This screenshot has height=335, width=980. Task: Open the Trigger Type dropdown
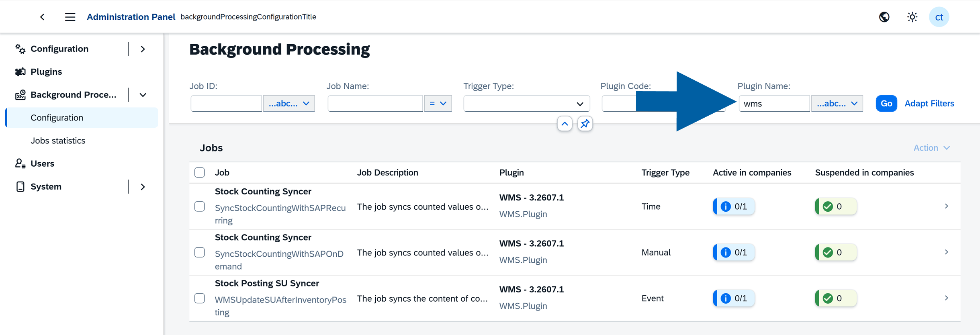pos(527,104)
